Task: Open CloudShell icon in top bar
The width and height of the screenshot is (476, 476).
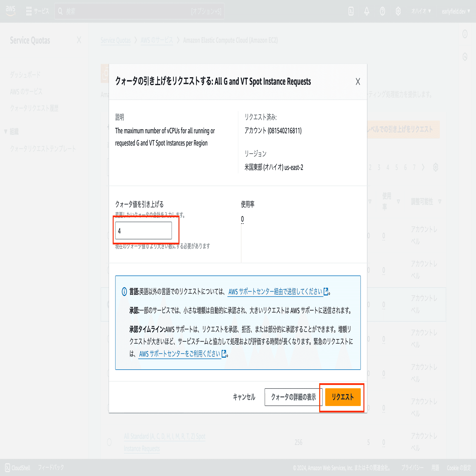Action: click(351, 11)
